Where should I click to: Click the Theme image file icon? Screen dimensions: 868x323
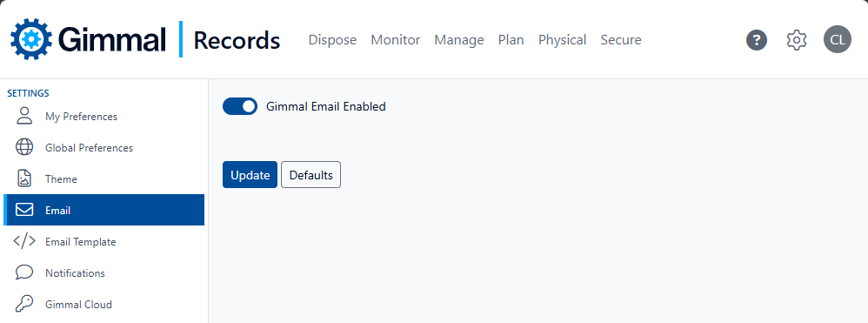coord(24,179)
